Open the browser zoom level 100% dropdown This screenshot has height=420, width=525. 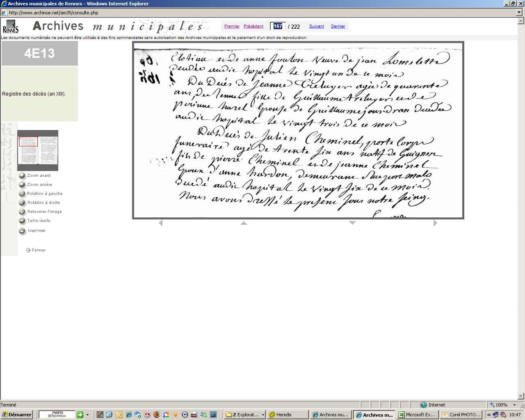click(514, 405)
